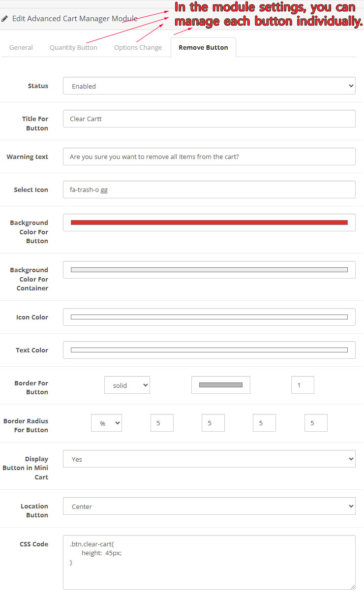Open the Location Button dropdown

coord(209,506)
